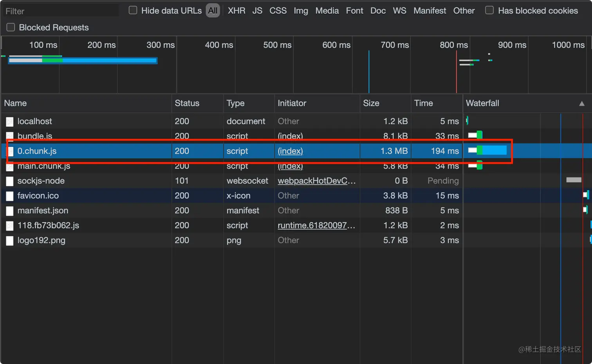Click the main.chunk.js waterfall bar
The image size is (592, 364).
pyautogui.click(x=475, y=166)
